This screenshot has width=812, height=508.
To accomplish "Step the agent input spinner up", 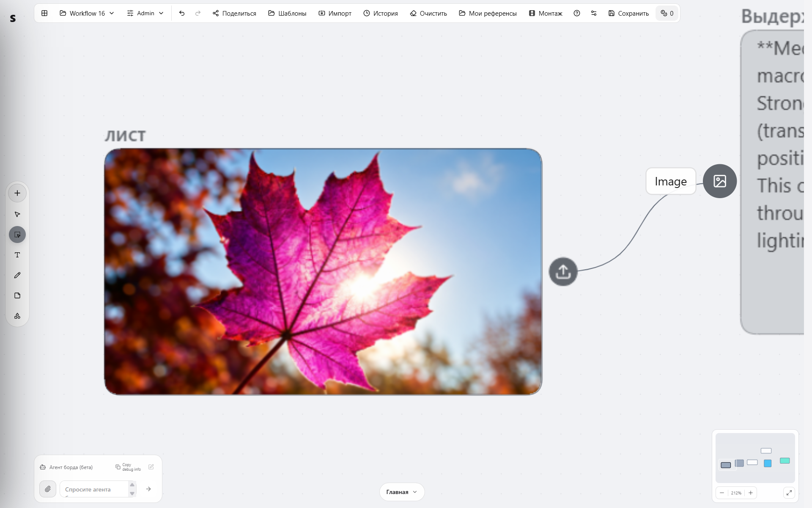I will click(132, 485).
